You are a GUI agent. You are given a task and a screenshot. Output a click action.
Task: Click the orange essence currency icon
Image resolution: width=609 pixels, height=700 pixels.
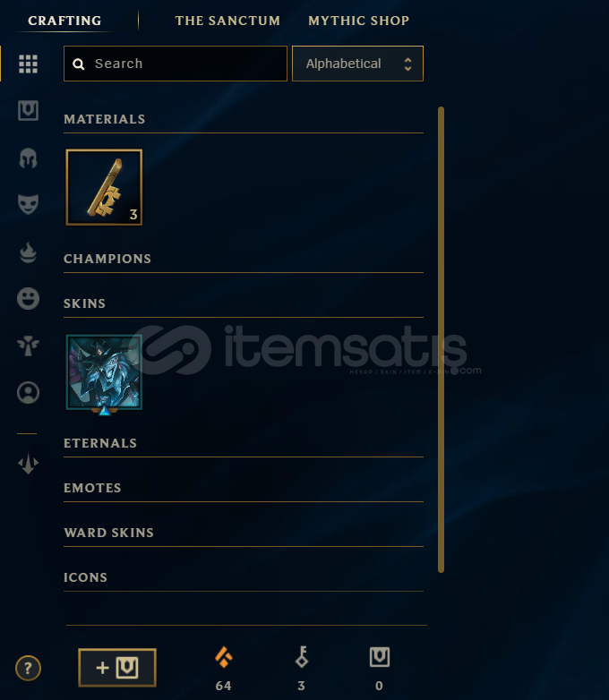click(x=223, y=657)
